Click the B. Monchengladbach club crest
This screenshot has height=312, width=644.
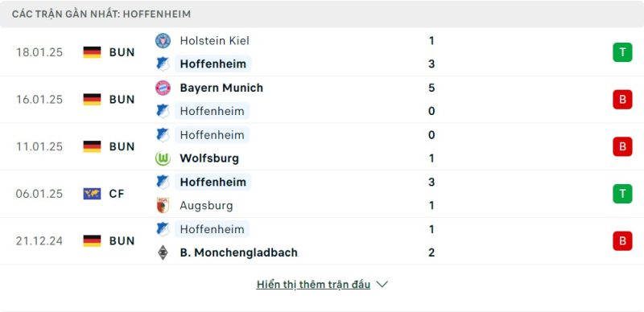[x=163, y=252]
